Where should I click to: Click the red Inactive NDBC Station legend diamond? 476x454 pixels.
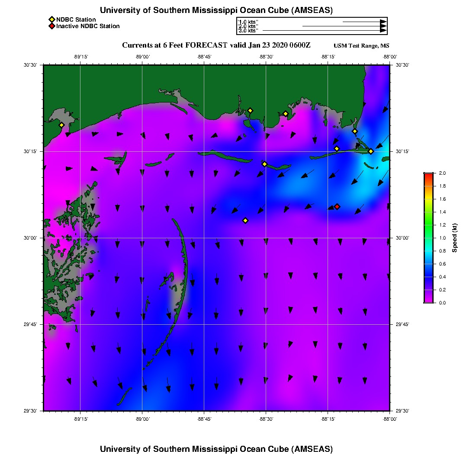point(51,26)
